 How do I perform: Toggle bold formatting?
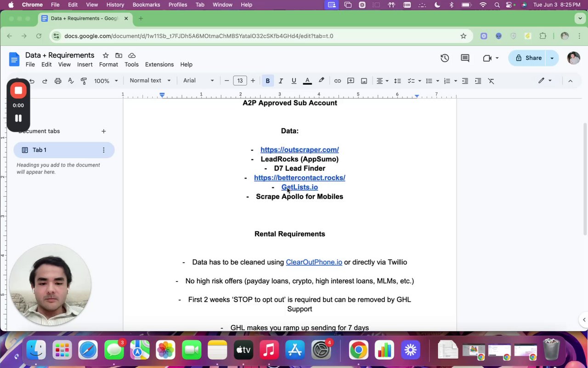268,81
